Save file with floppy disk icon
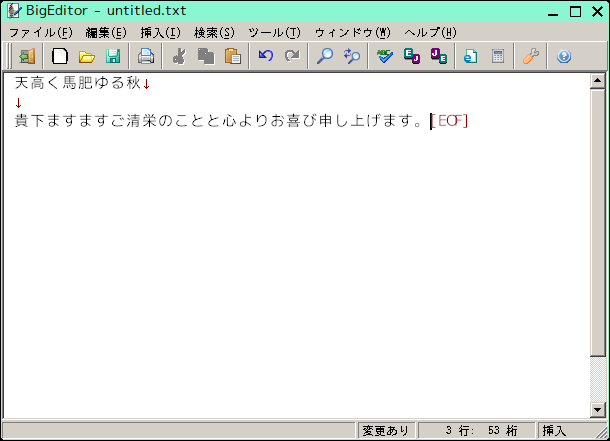610x441 pixels. (x=113, y=56)
